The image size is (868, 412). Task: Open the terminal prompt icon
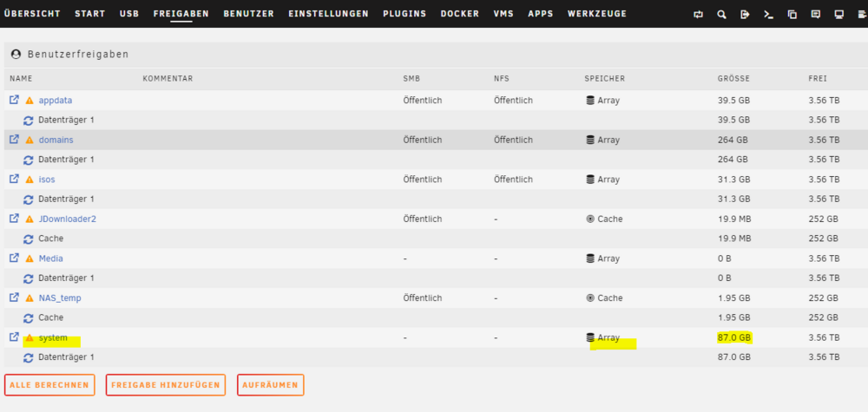[768, 15]
